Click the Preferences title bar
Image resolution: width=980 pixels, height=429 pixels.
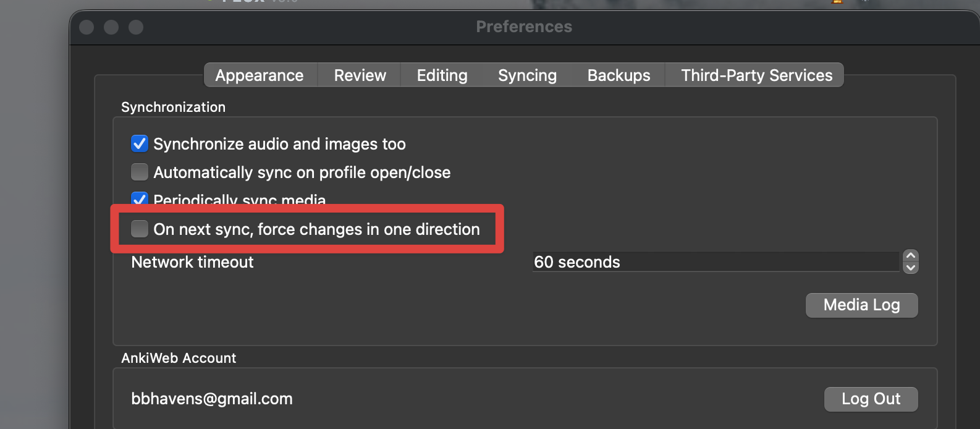pos(523,27)
